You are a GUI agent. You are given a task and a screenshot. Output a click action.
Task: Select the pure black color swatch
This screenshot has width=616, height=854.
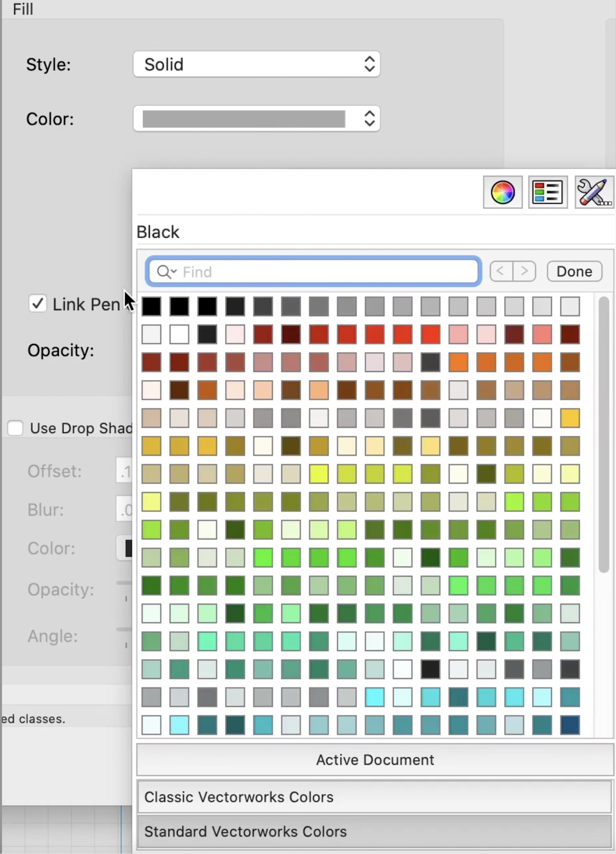coord(151,306)
